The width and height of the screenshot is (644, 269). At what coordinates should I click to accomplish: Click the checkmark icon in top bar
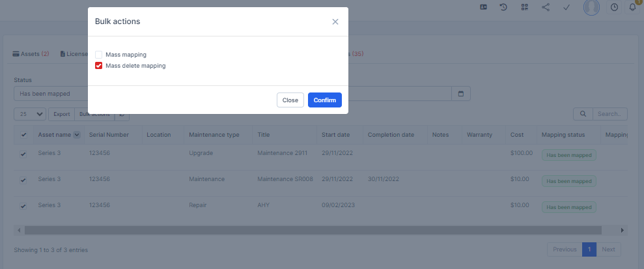click(567, 7)
